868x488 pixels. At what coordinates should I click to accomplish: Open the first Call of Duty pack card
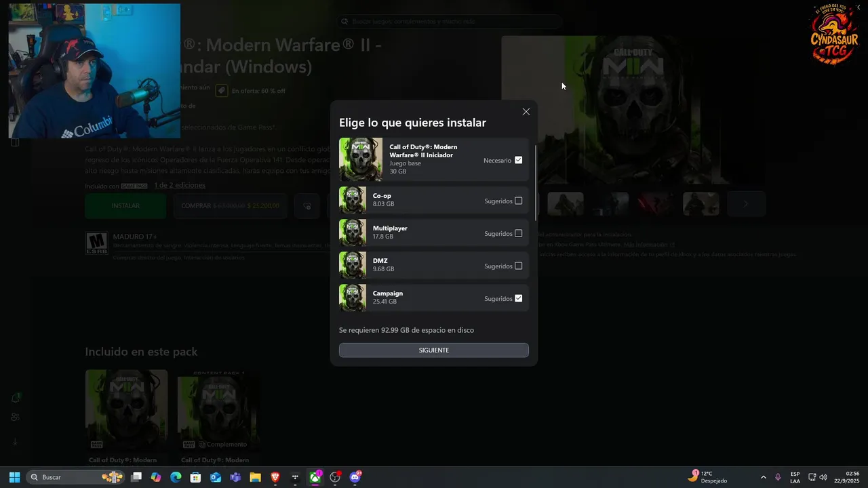(x=126, y=417)
